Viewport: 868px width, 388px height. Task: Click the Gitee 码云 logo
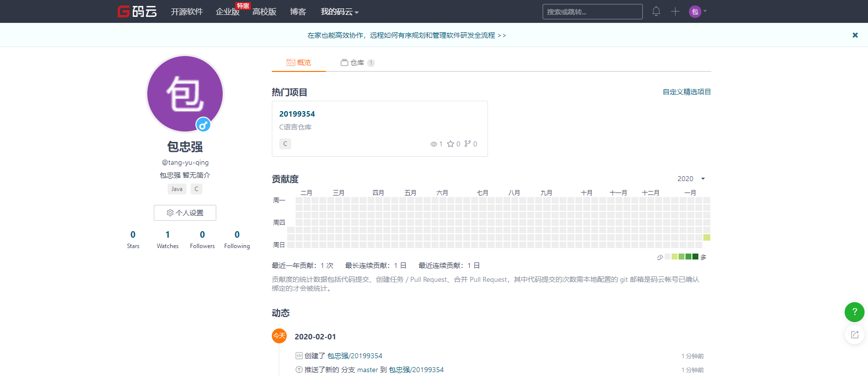137,11
